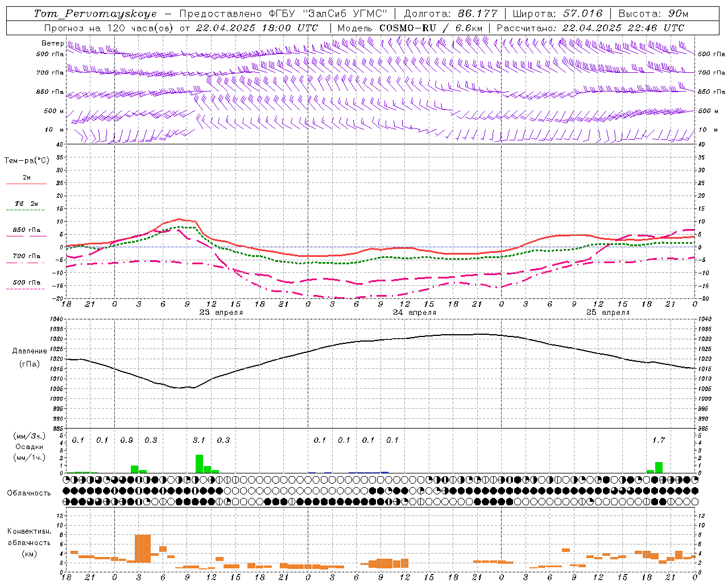The height and width of the screenshot is (582, 728).
Task: Click the "Конвективн." convective cloud label
Action: 29,531
